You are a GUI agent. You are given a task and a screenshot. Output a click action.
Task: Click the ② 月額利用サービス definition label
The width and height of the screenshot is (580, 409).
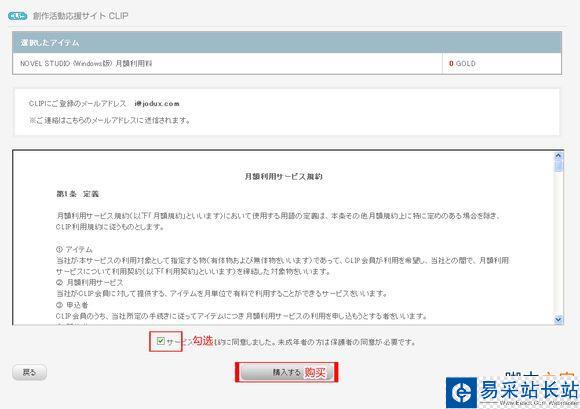pyautogui.click(x=90, y=283)
